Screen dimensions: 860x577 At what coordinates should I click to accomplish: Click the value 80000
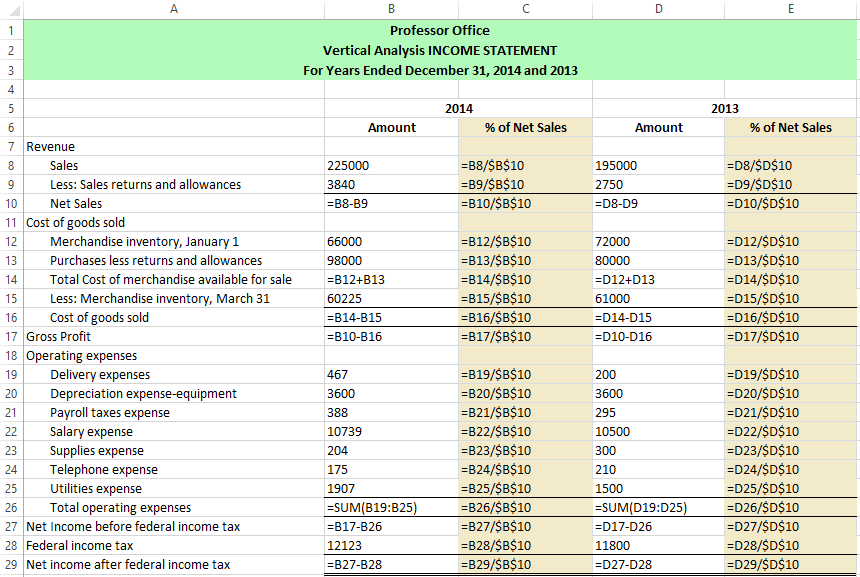[x=658, y=261]
